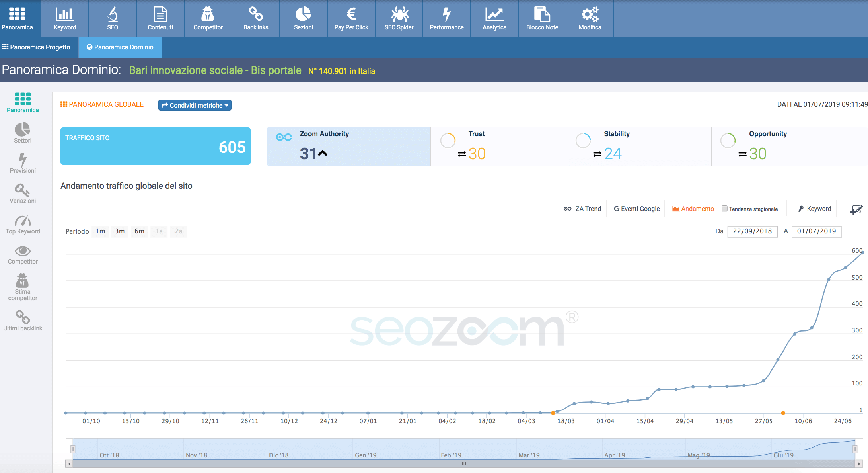868x473 pixels.
Task: Expand the Condividi metriche dropdown
Action: [195, 105]
